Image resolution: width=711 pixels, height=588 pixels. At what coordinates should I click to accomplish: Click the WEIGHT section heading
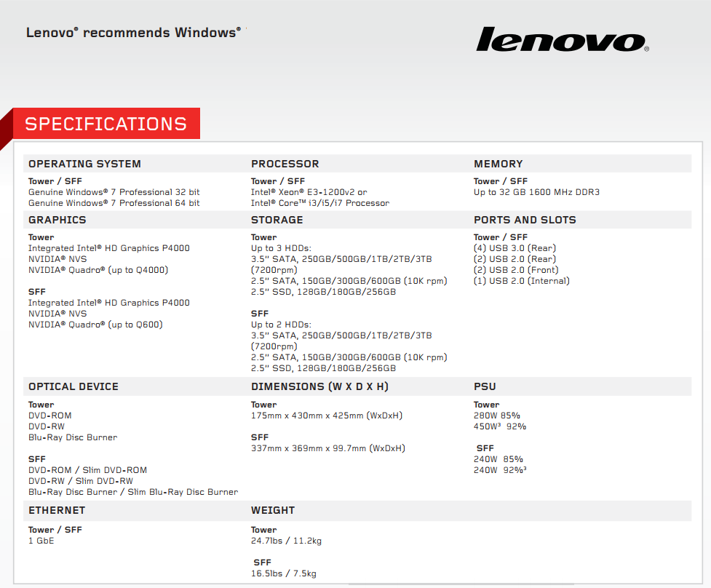273,510
